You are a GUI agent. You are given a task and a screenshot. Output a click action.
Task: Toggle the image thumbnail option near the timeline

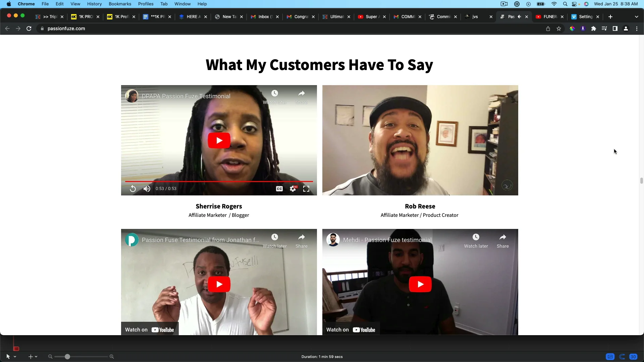610,357
